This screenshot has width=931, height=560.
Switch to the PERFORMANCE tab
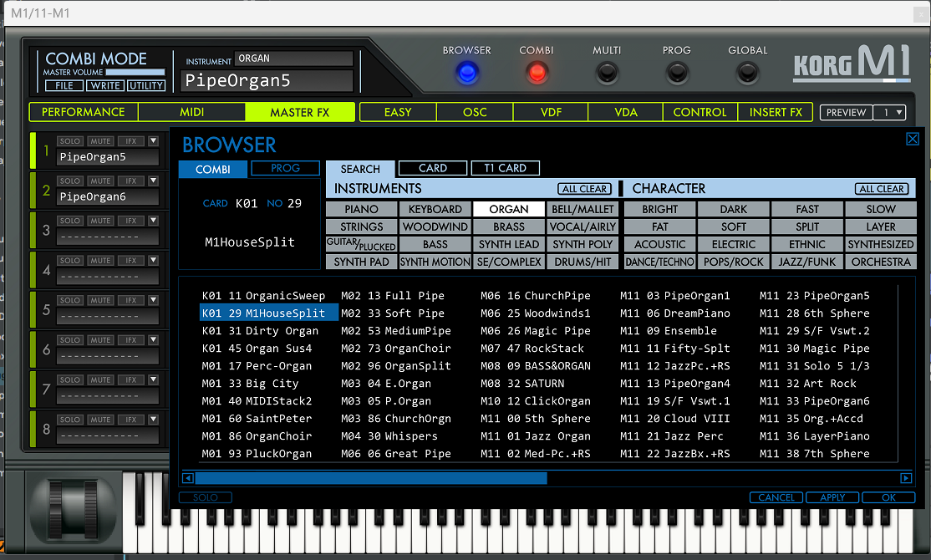pos(83,112)
